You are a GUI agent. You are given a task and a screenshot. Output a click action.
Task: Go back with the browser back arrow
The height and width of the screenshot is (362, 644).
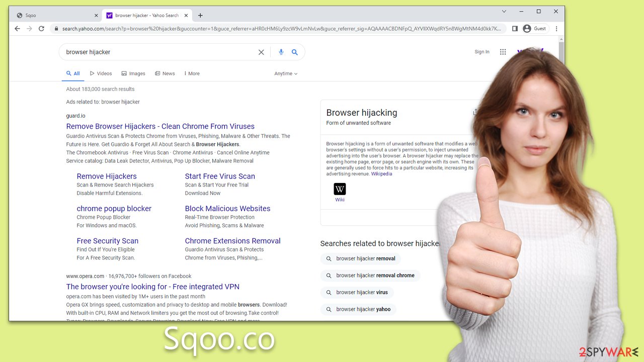click(x=17, y=29)
